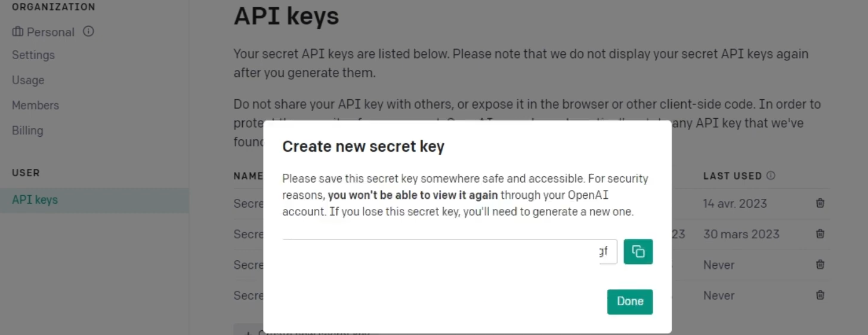The width and height of the screenshot is (868, 335).
Task: Click the info icon beside Personal
Action: pyautogui.click(x=88, y=32)
